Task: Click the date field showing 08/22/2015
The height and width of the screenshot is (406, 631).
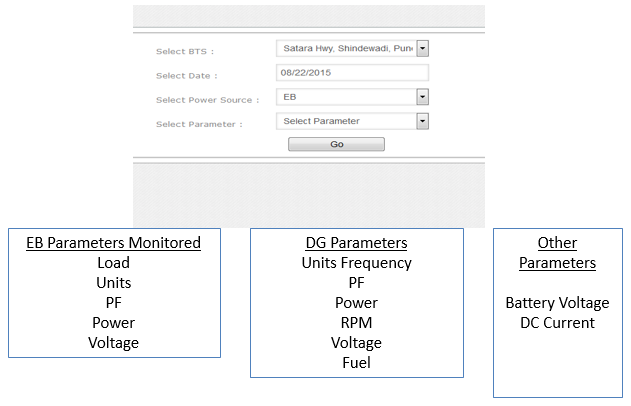Action: [x=351, y=73]
